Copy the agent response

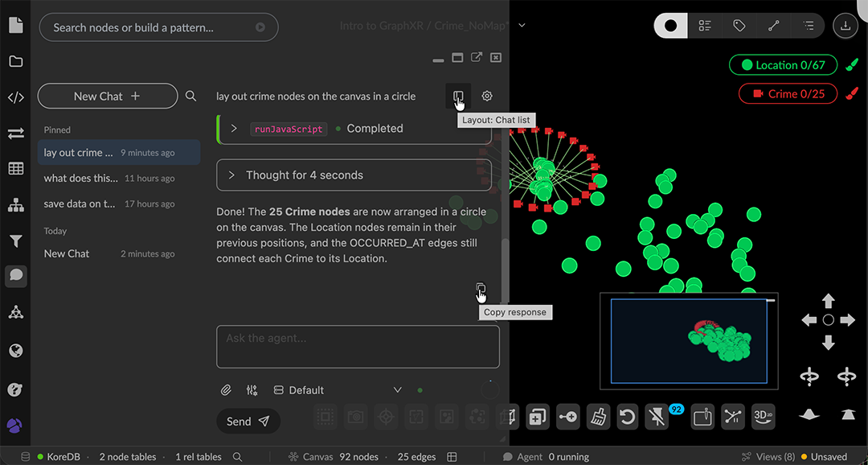click(x=481, y=288)
